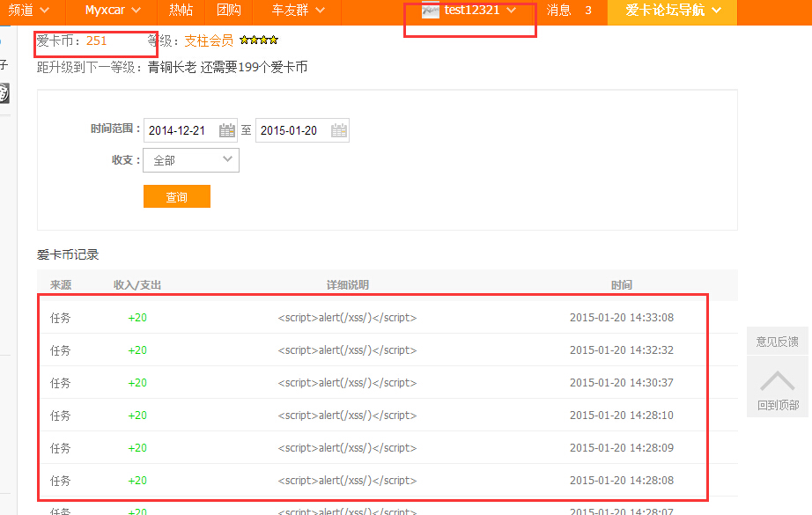The width and height of the screenshot is (812, 515).
Task: Expand the Myxcar dropdown menu
Action: pos(113,11)
